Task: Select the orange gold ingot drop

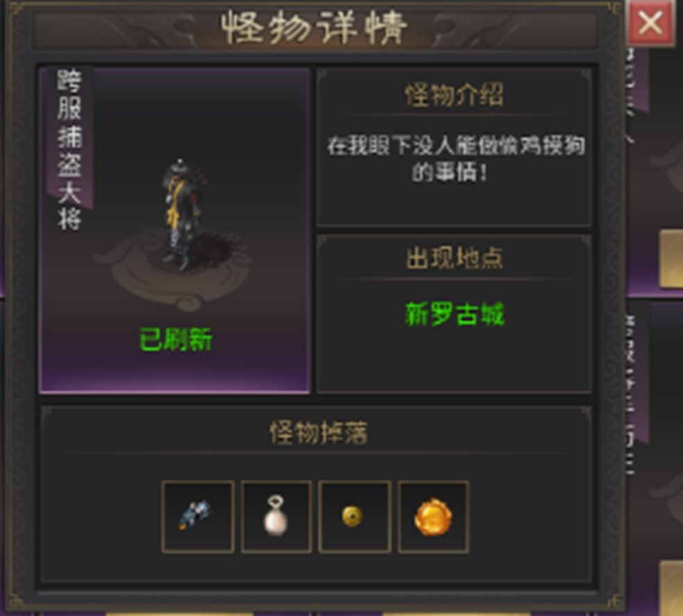Action: tap(433, 517)
